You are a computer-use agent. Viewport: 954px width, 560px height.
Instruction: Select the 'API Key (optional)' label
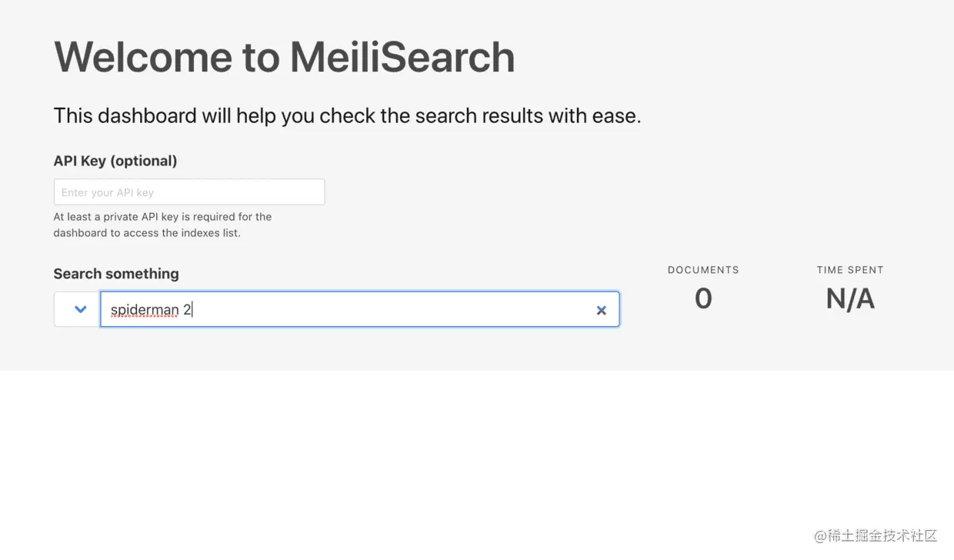tap(114, 161)
